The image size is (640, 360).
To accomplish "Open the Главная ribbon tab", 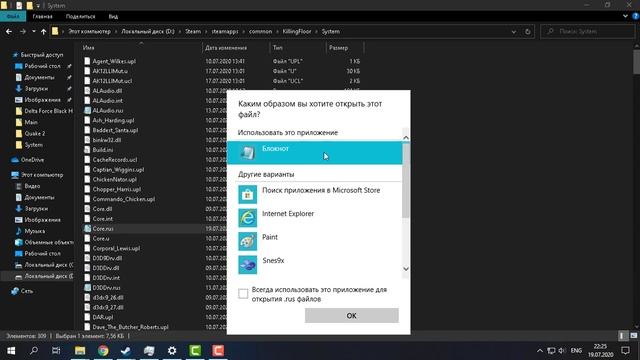I will [x=42, y=16].
